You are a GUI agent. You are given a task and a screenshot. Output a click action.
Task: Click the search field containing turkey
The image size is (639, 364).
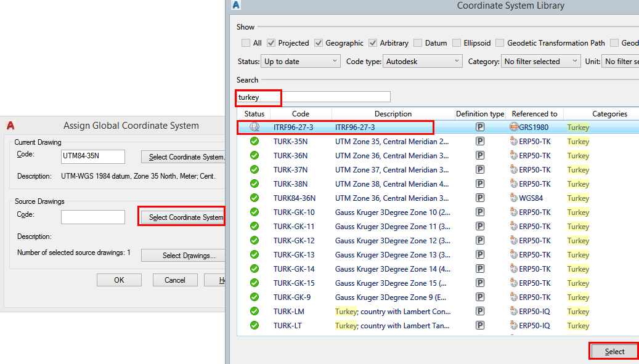click(x=314, y=97)
